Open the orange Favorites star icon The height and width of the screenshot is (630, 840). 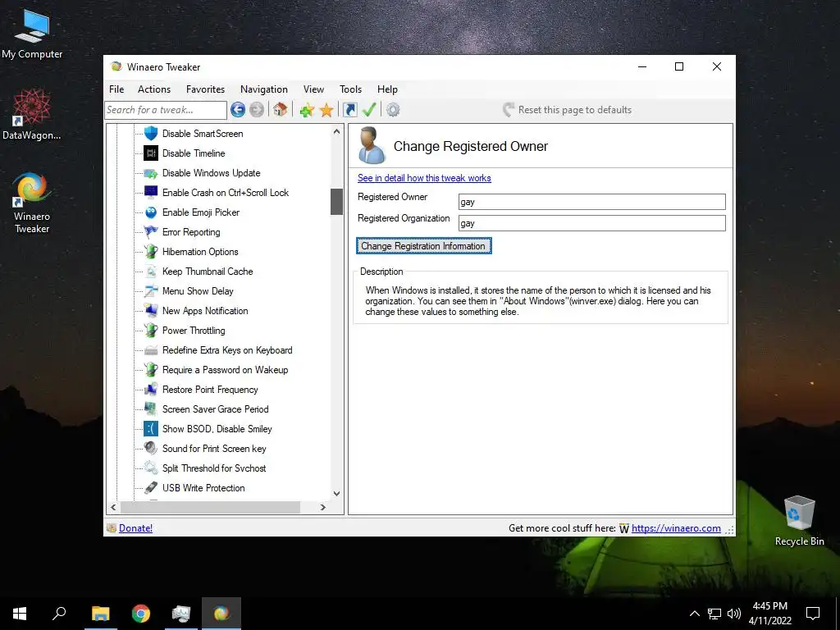coord(326,110)
